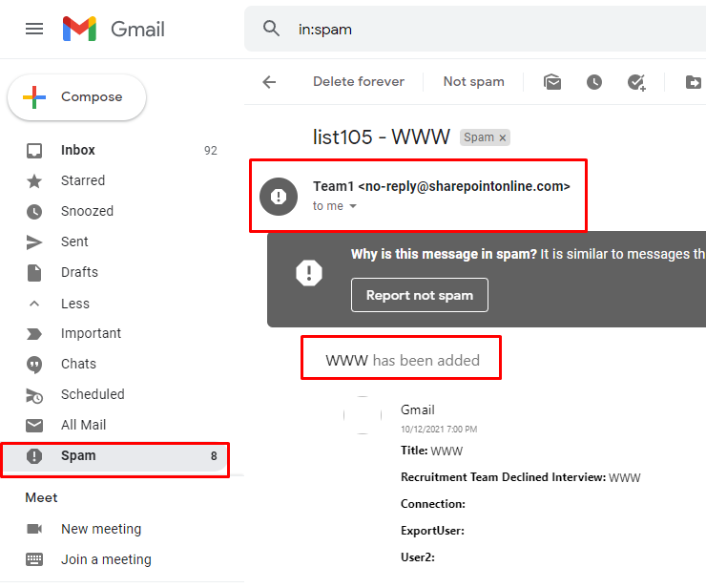Click the Less chevron icon
Screen dimensions: 706x588
(34, 304)
